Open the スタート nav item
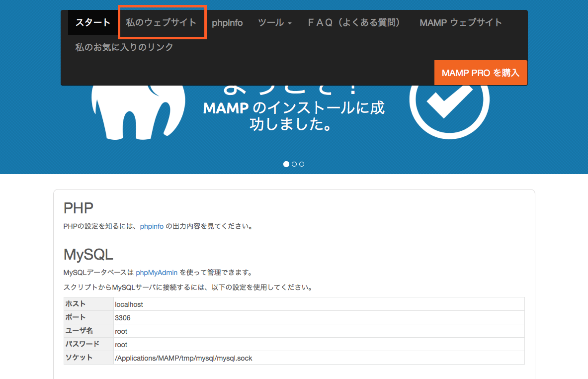 (92, 23)
